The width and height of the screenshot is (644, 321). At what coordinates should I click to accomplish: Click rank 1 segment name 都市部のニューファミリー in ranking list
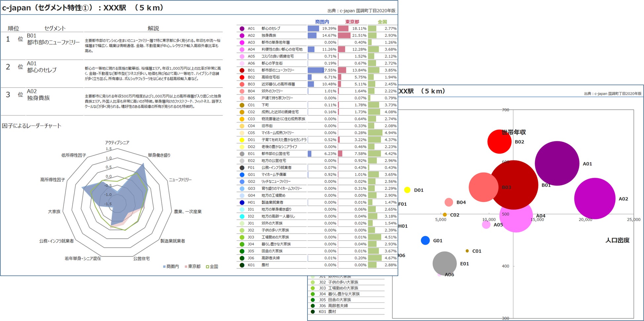coord(54,42)
